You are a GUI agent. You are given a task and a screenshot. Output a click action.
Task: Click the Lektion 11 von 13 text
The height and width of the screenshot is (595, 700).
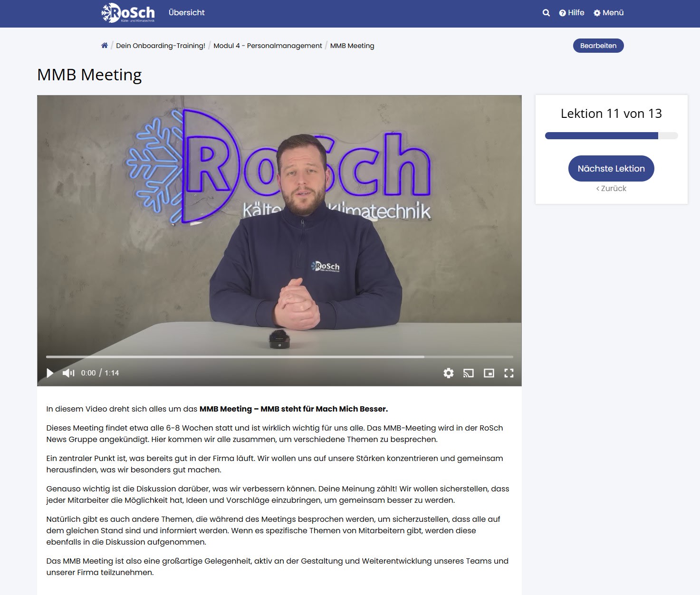pyautogui.click(x=611, y=114)
